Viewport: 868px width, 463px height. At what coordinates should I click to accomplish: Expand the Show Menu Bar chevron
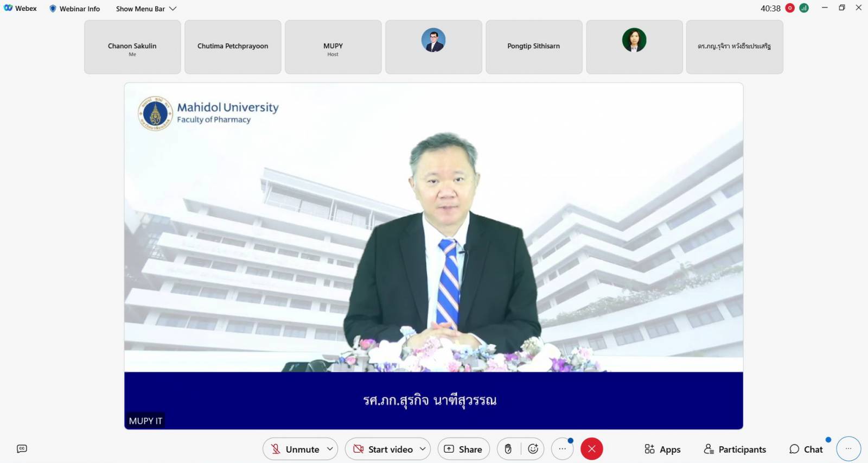point(173,9)
